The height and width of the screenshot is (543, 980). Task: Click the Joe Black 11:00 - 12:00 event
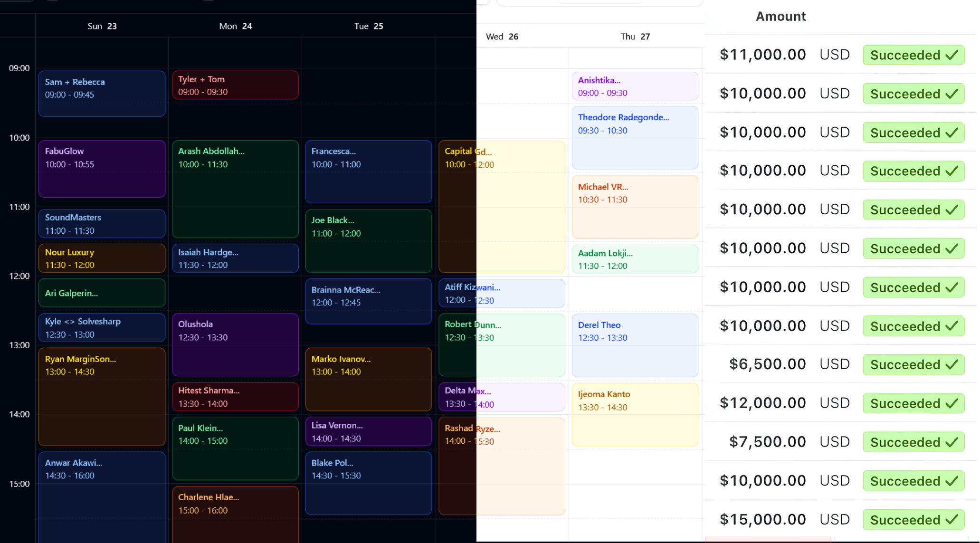point(368,241)
